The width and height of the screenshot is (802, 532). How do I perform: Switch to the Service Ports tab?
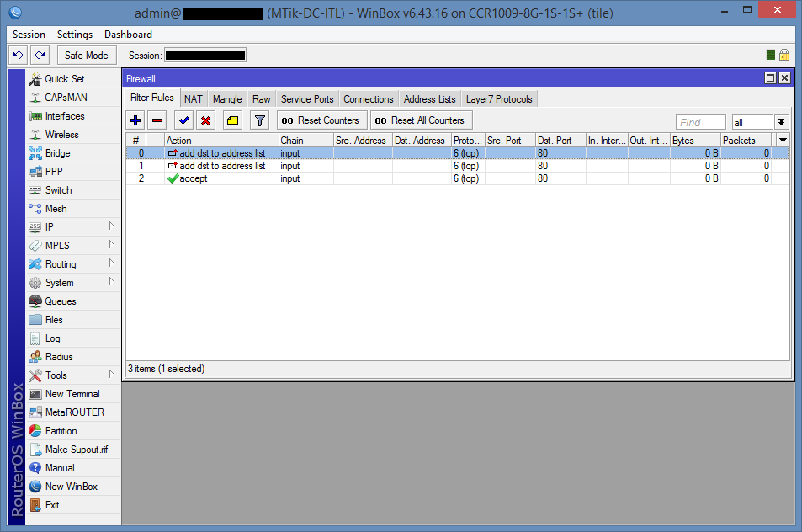(307, 99)
